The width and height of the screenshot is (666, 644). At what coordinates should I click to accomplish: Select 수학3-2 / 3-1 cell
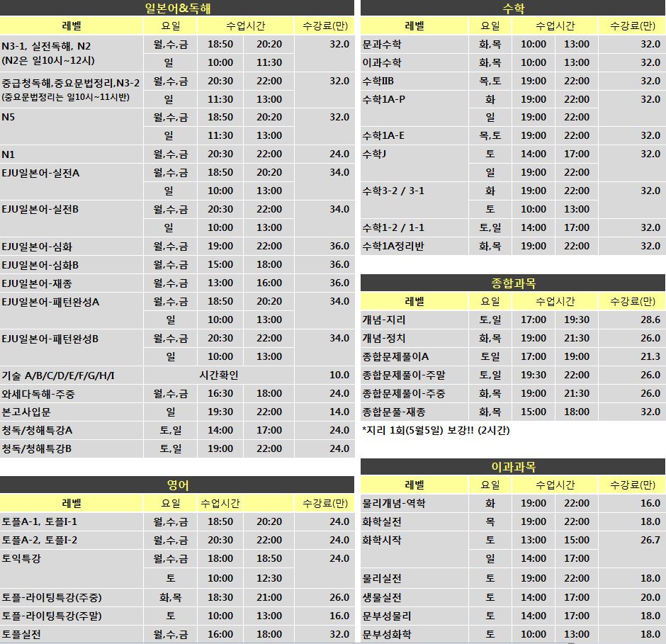coord(414,200)
